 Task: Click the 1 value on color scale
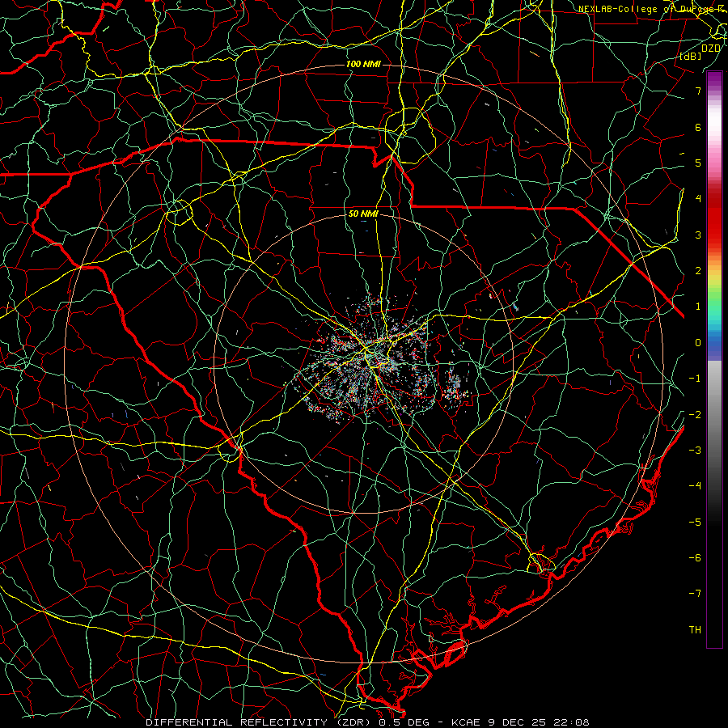point(698,307)
